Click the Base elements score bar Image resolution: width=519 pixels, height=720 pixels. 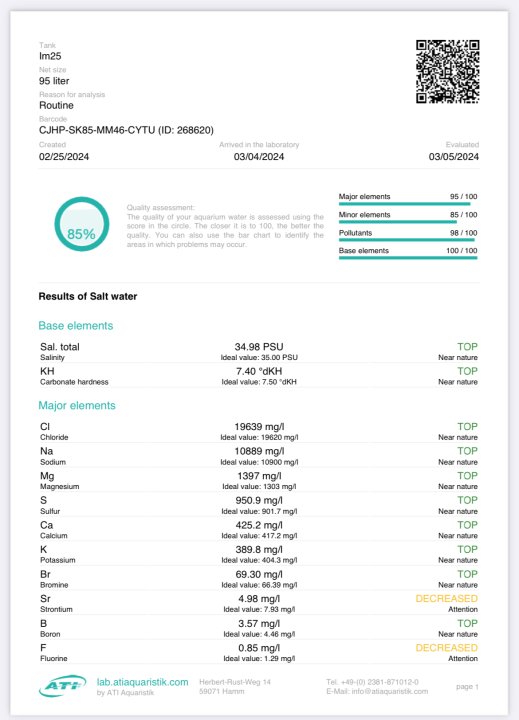click(x=408, y=258)
